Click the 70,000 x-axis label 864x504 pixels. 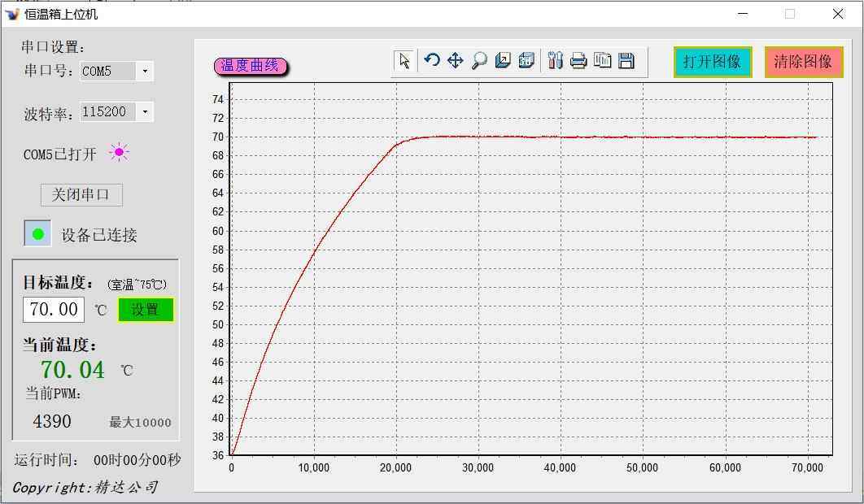807,467
